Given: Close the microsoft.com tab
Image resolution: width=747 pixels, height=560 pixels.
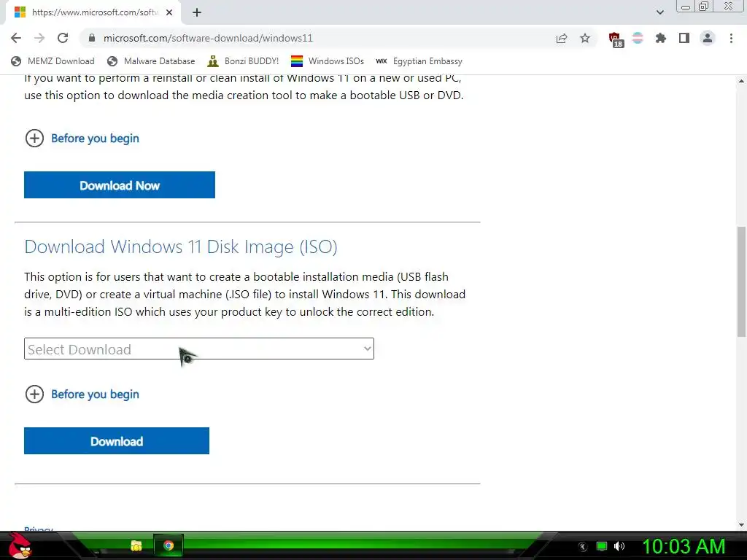Looking at the screenshot, I should pos(169,12).
